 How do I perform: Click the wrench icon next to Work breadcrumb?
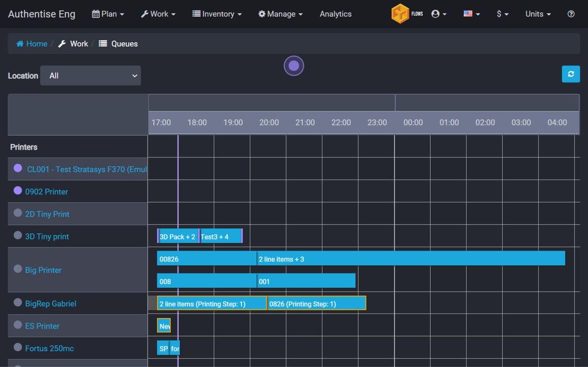coord(60,44)
